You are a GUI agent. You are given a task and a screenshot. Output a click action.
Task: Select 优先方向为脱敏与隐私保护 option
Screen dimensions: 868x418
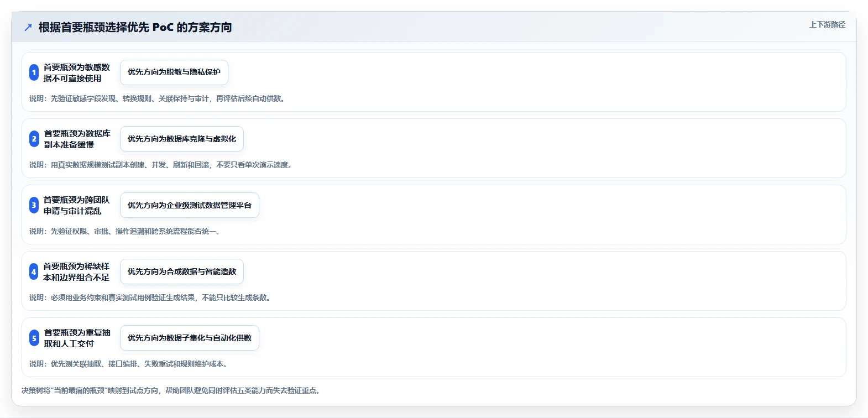click(174, 72)
